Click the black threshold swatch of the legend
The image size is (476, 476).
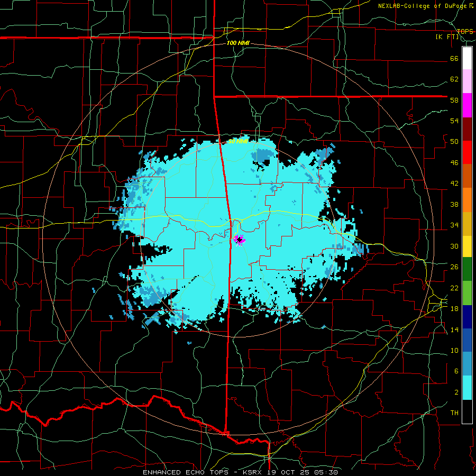coord(467,411)
